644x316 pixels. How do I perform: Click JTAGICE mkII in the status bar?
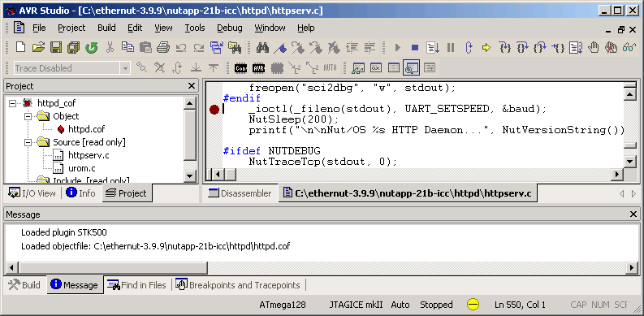[356, 305]
